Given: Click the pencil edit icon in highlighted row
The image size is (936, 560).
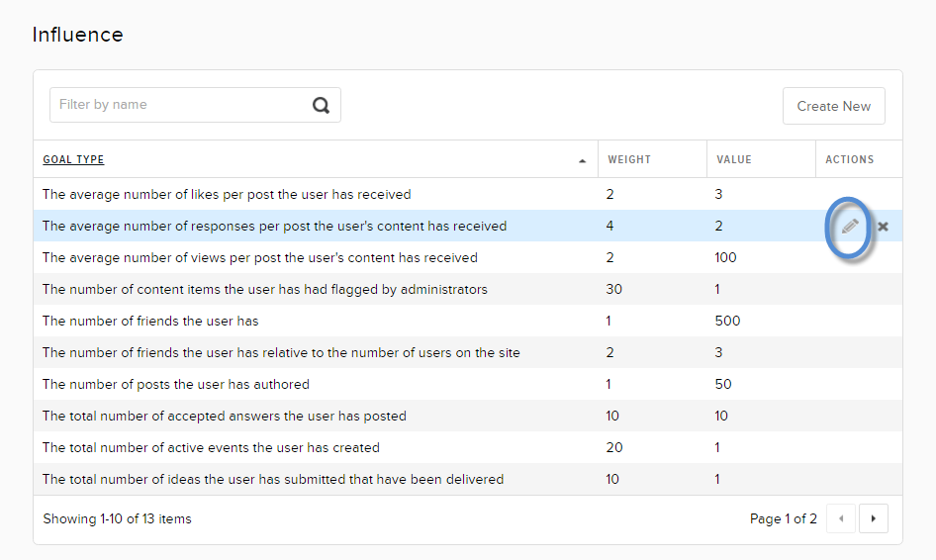Looking at the screenshot, I should (849, 227).
